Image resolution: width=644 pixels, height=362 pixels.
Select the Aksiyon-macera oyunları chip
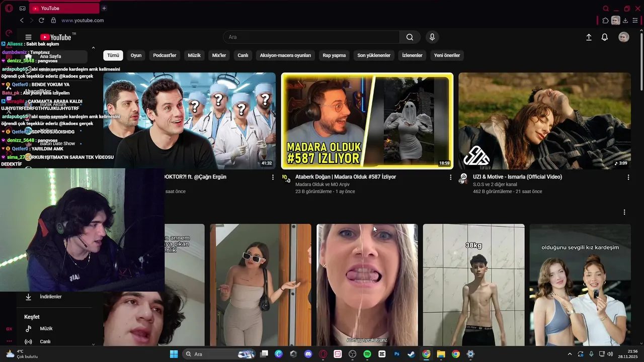point(285,55)
